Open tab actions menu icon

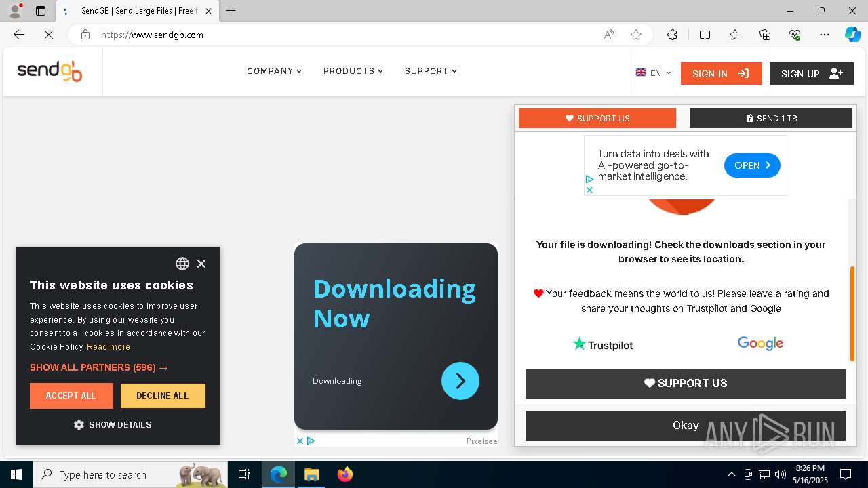41,11
